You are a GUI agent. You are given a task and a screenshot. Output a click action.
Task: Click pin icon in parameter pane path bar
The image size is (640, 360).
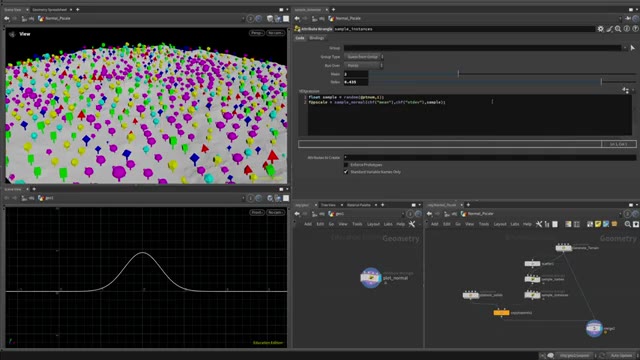(x=628, y=18)
